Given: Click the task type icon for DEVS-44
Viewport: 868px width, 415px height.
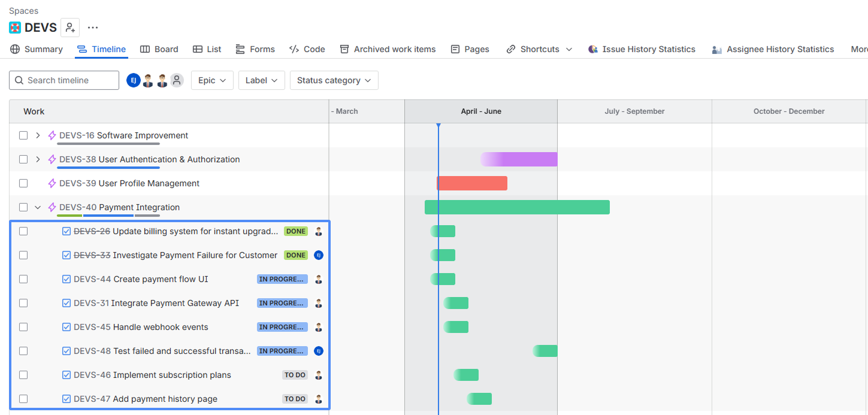Looking at the screenshot, I should [66, 279].
